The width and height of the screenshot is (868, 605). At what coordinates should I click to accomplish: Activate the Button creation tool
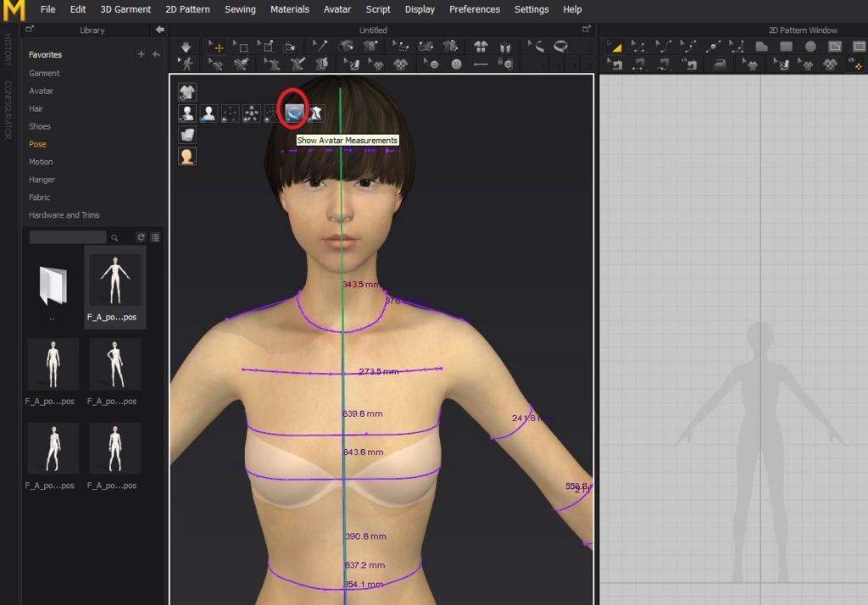point(456,64)
